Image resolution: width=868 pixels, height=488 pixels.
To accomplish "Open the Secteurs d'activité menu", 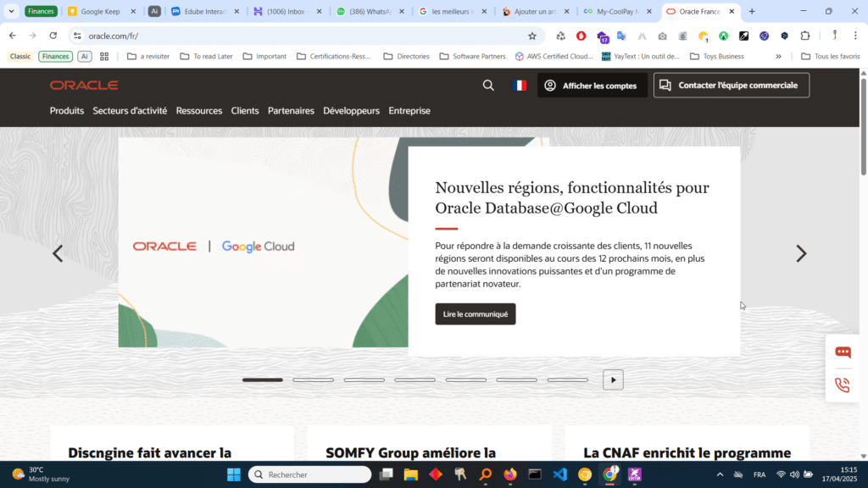I will click(130, 111).
